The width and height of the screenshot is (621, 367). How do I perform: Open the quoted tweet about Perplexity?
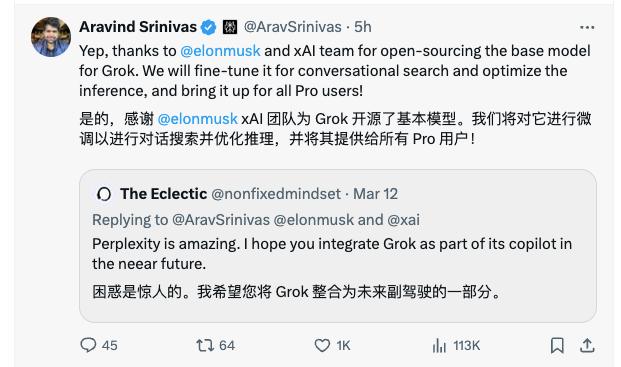pos(338,246)
